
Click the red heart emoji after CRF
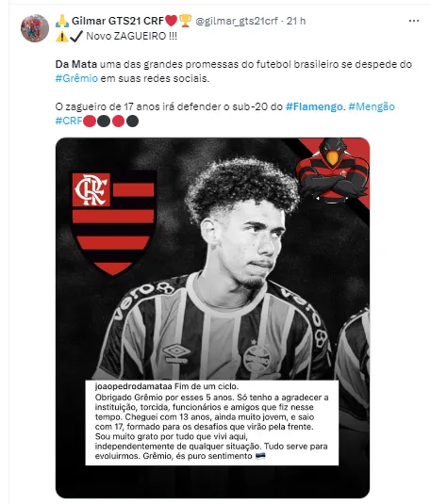171,21
